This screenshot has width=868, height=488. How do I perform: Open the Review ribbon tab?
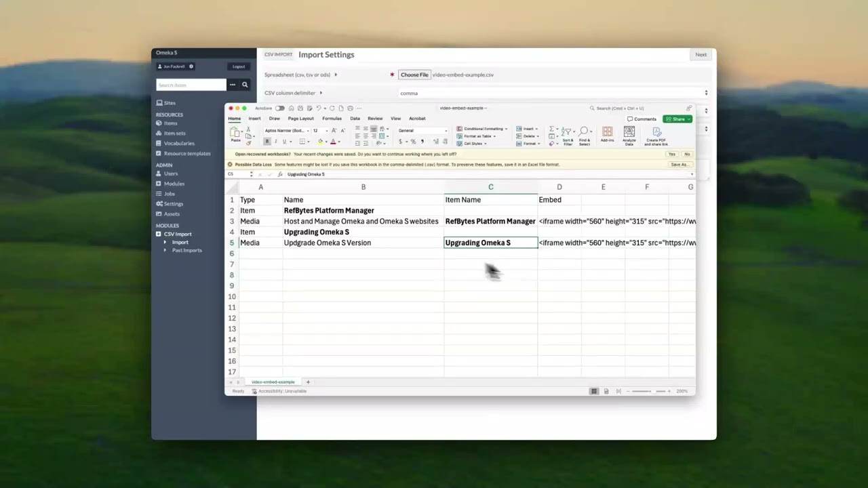[375, 119]
